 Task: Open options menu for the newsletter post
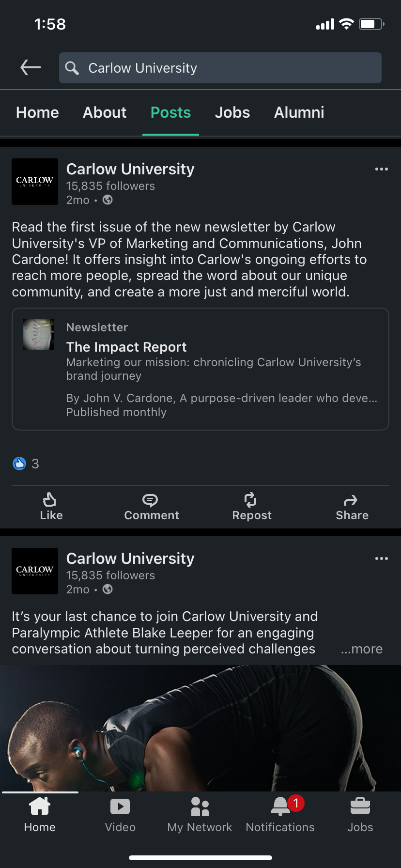click(x=381, y=169)
